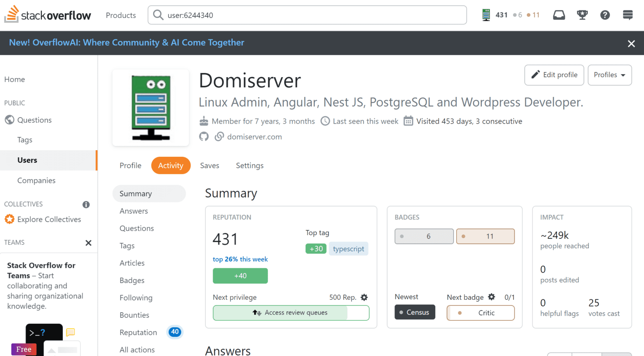The height and width of the screenshot is (356, 644).
Task: Open the achievements trophy icon
Action: tap(582, 15)
